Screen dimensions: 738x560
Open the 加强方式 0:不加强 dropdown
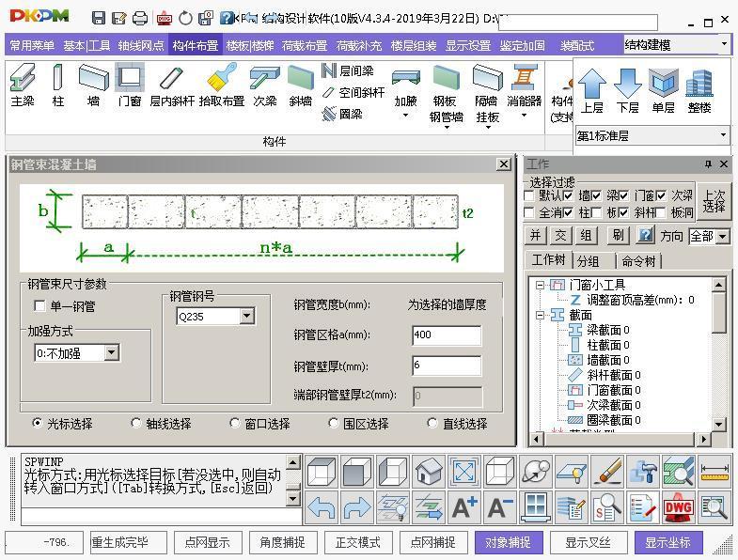coord(112,352)
